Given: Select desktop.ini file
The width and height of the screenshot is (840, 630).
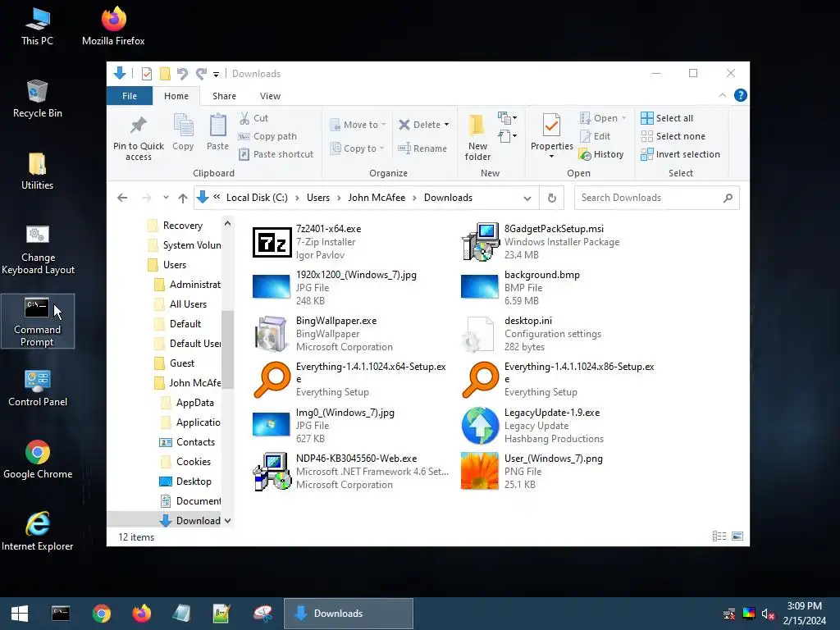Looking at the screenshot, I should click(x=559, y=334).
